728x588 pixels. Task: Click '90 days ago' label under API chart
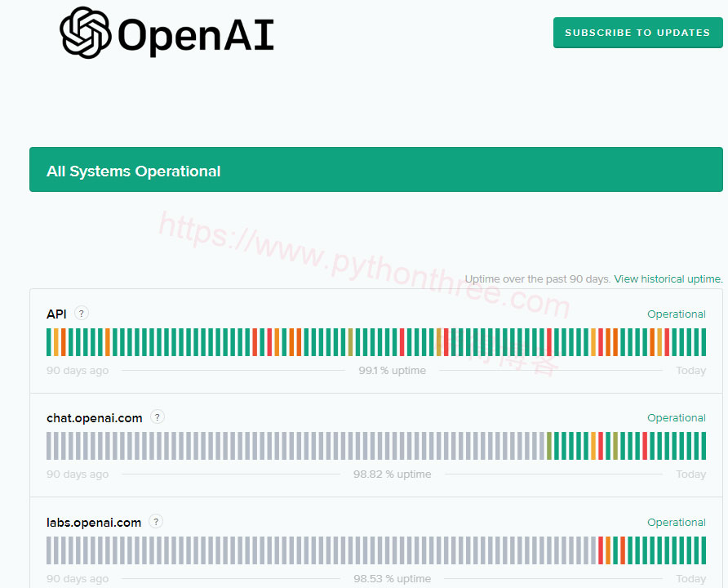coord(78,370)
